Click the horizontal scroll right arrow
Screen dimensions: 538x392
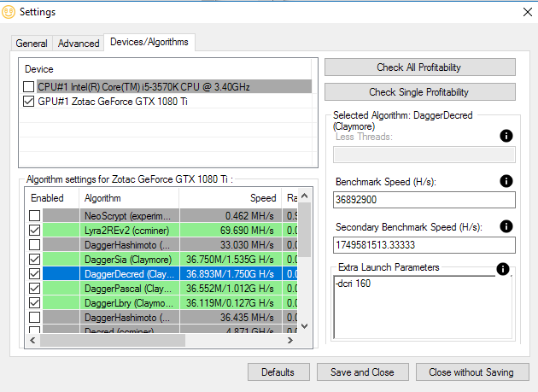pos(290,340)
